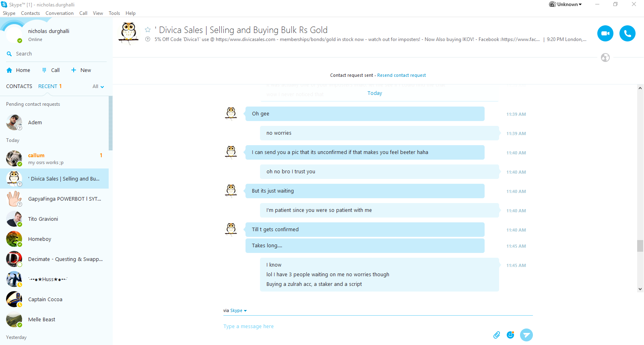
Task: Expand the All contacts filter dropdown
Action: [x=98, y=86]
